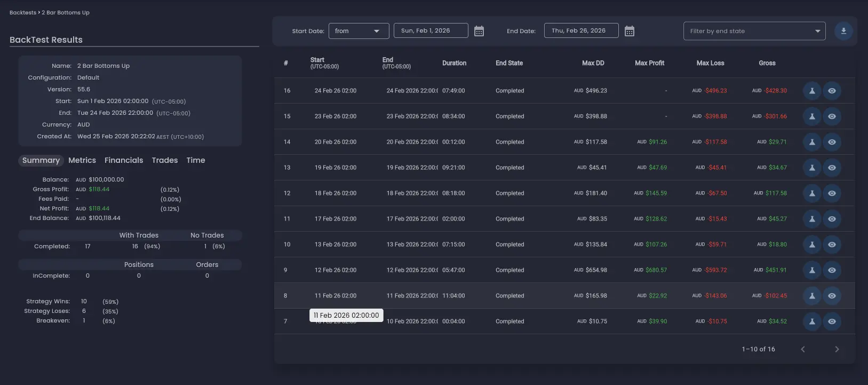View details eye icon for run 9
The image size is (868, 385).
[x=832, y=270]
